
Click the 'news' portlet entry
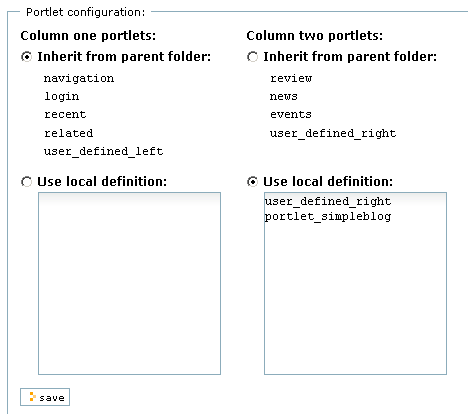pyautogui.click(x=284, y=97)
